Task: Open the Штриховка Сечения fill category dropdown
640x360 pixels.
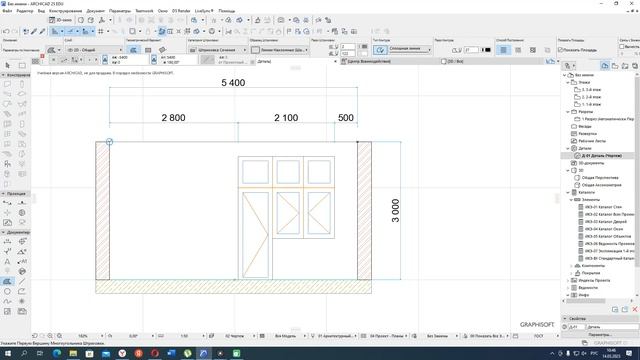Action: click(218, 50)
